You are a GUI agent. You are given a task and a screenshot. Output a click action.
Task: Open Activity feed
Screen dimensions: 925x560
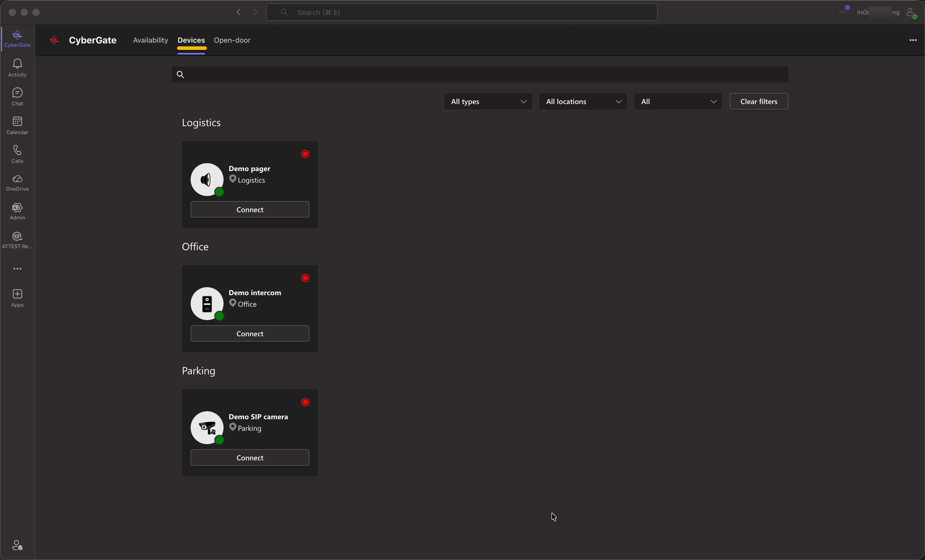click(x=17, y=68)
